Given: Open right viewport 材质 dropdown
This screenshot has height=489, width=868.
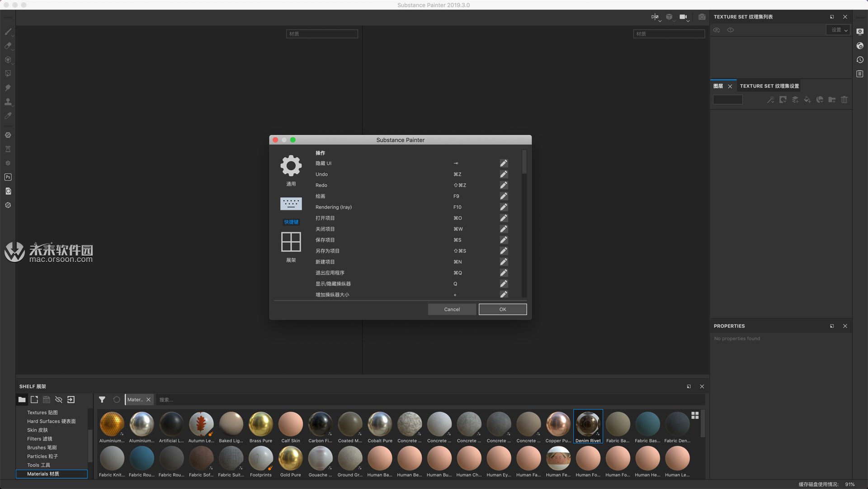Looking at the screenshot, I should [669, 34].
